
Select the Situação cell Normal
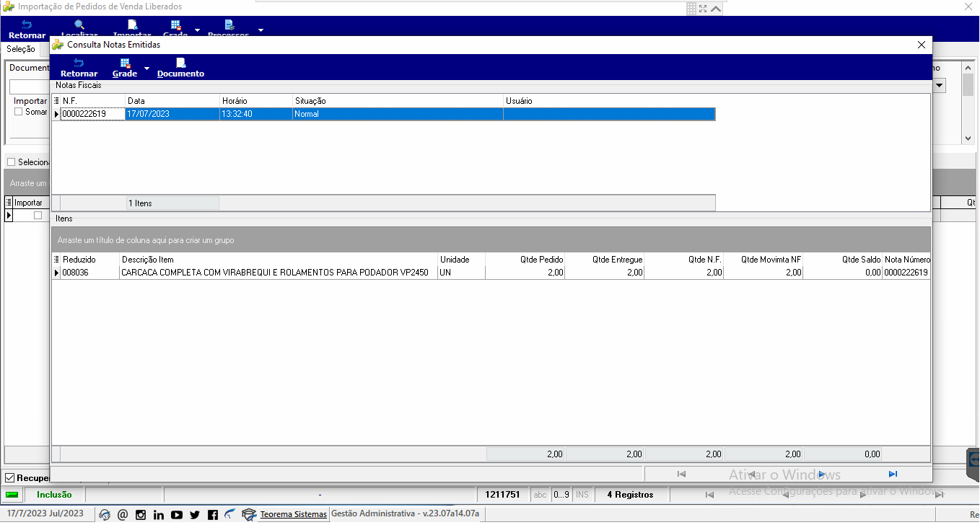point(398,114)
